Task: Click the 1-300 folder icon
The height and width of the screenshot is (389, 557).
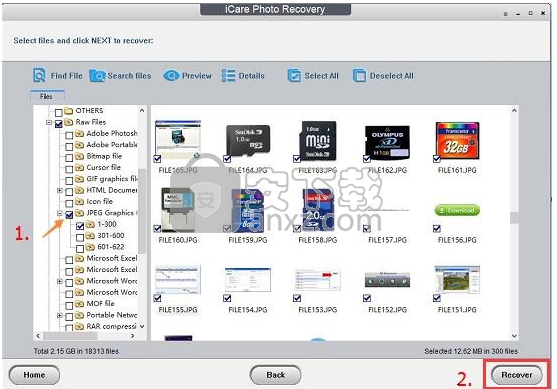Action: pyautogui.click(x=91, y=224)
